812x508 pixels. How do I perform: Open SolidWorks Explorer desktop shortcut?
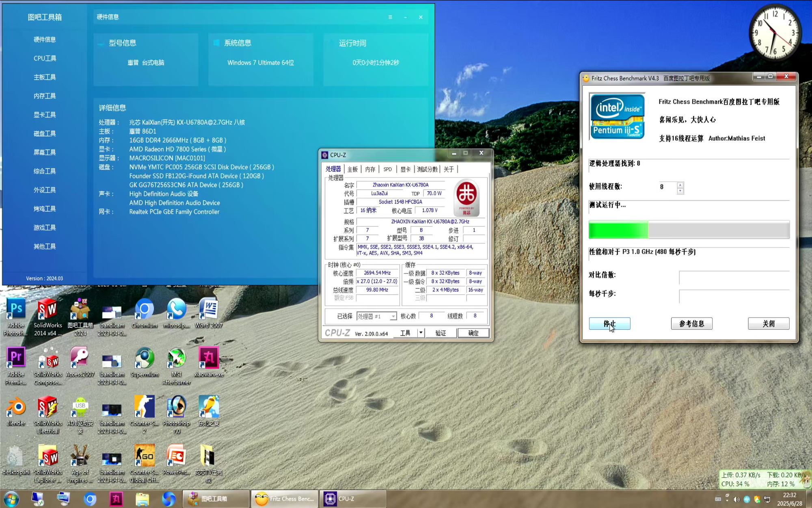48,464
